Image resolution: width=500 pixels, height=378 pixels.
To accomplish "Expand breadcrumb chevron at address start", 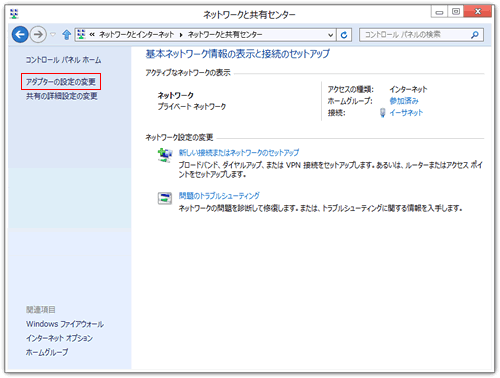I will click(x=92, y=34).
